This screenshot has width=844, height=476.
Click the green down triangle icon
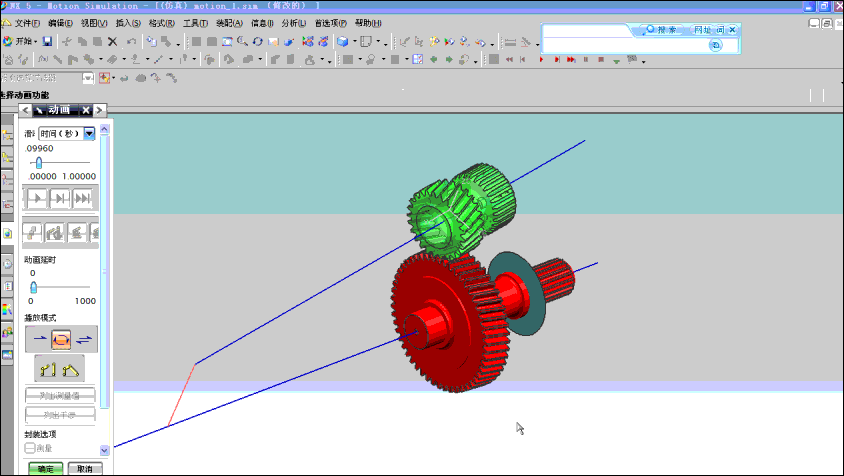coord(616,61)
